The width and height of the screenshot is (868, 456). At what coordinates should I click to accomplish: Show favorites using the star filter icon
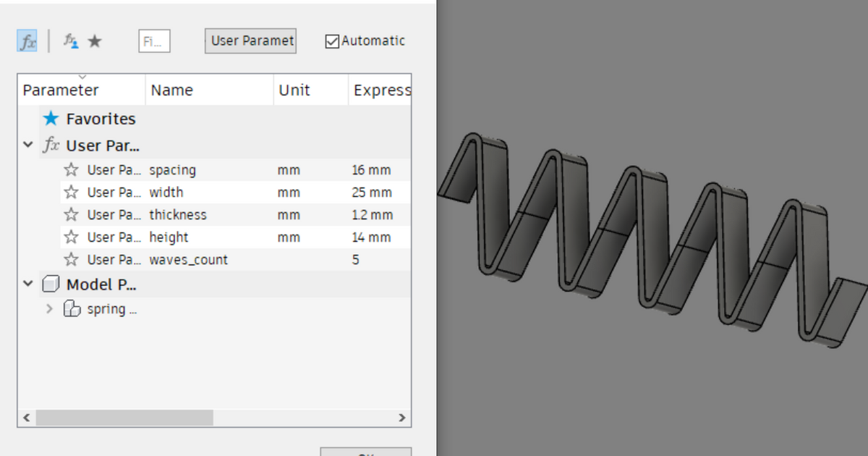(95, 41)
